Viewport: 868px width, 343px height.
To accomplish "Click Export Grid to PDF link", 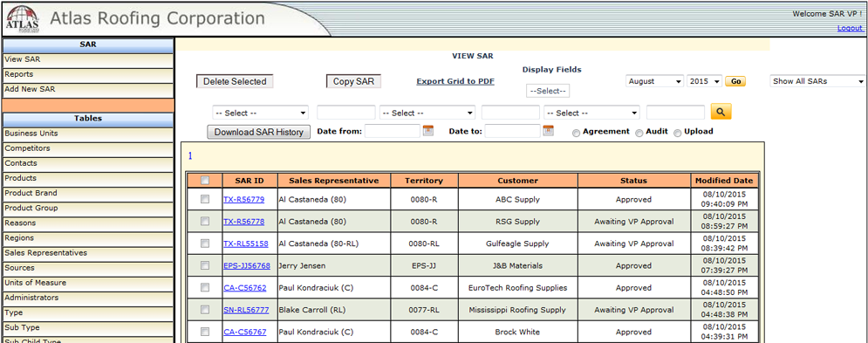I will [455, 81].
